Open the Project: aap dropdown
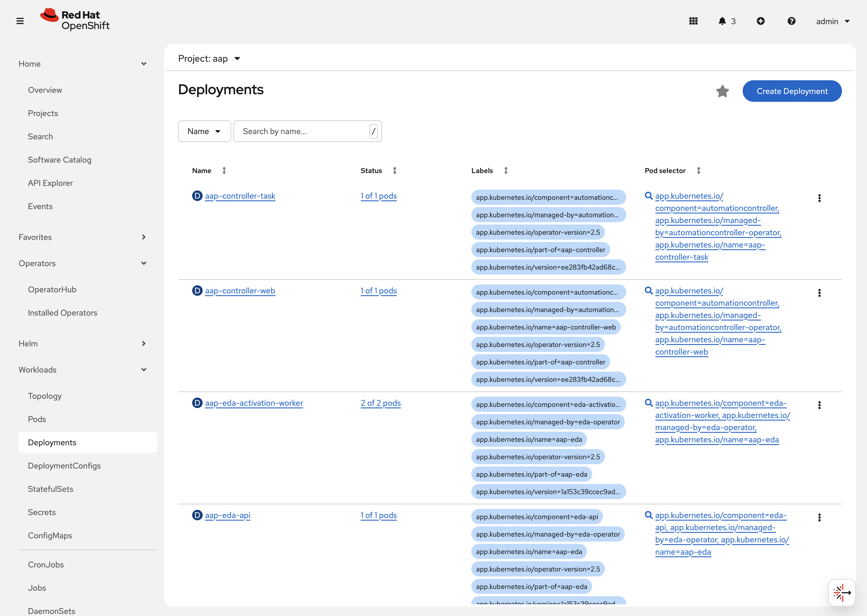This screenshot has width=867, height=616. click(209, 59)
